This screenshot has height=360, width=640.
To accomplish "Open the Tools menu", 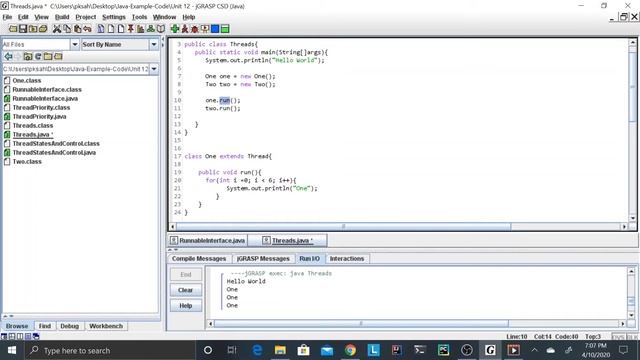I will pyautogui.click(x=139, y=17).
